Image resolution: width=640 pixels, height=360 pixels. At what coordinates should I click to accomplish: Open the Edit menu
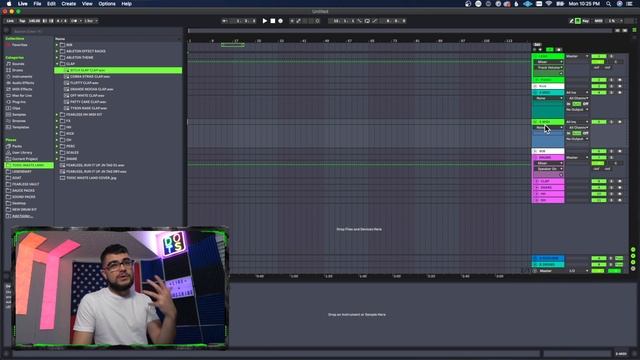point(51,4)
